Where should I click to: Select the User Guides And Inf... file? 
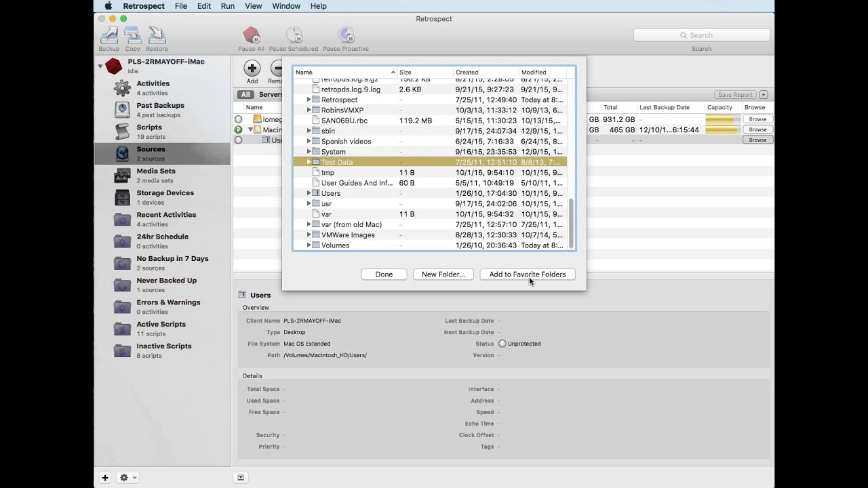click(x=430, y=183)
